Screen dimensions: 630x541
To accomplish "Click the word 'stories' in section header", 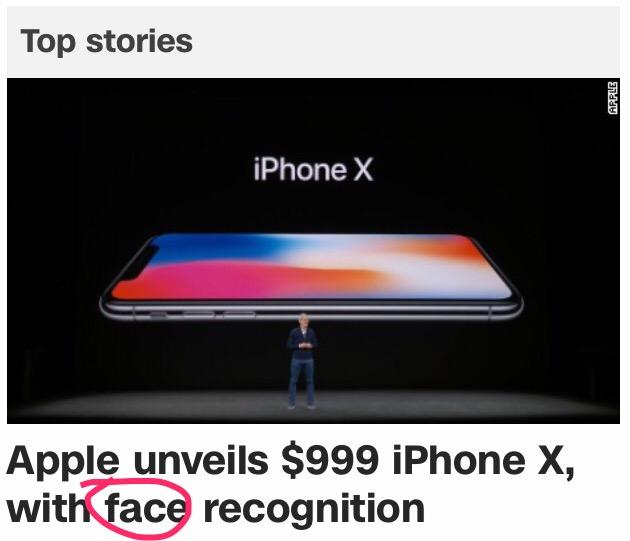I will pos(139,41).
